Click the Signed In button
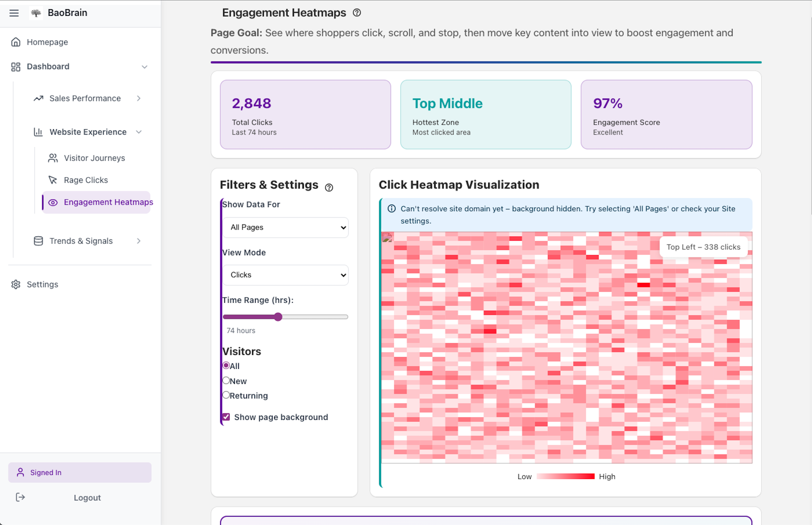 [x=80, y=473]
